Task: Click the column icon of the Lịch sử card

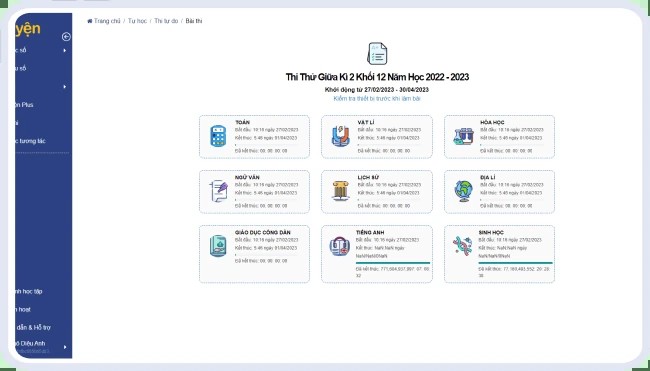Action: pos(341,191)
